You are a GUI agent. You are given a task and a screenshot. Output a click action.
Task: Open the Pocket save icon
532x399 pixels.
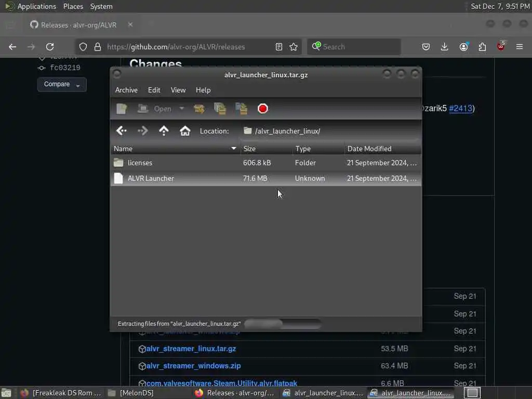[426, 47]
